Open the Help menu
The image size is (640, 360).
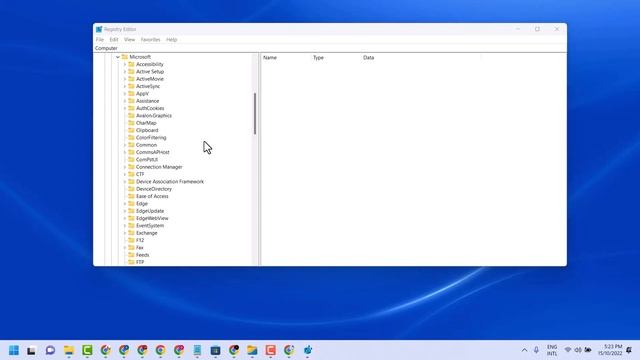tap(171, 40)
